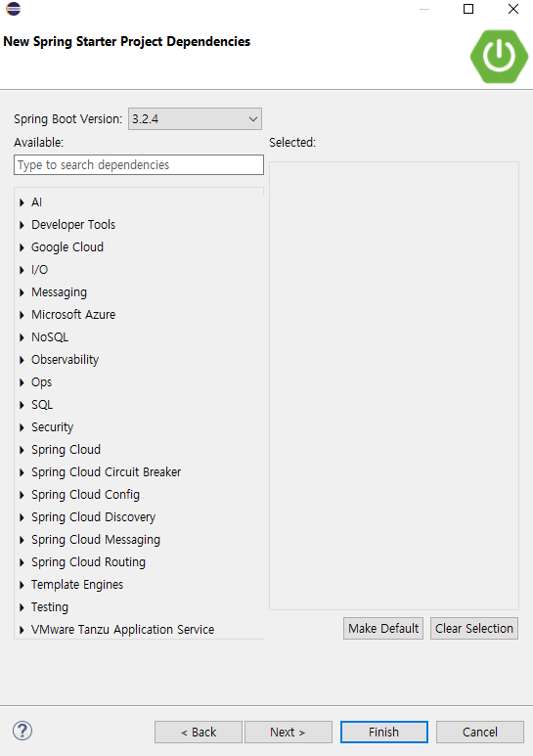Select the Microsoft Azure label
This screenshot has height=756, width=533.
point(73,314)
